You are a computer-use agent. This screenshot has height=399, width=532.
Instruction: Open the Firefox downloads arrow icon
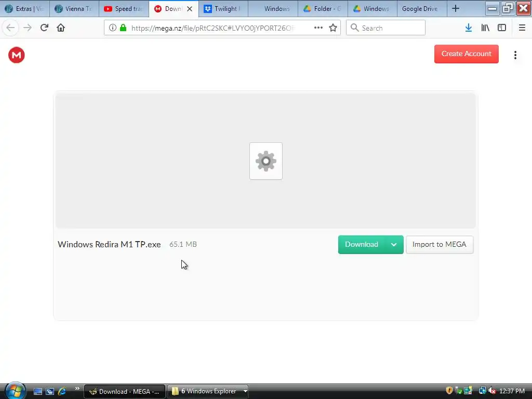[x=469, y=28]
